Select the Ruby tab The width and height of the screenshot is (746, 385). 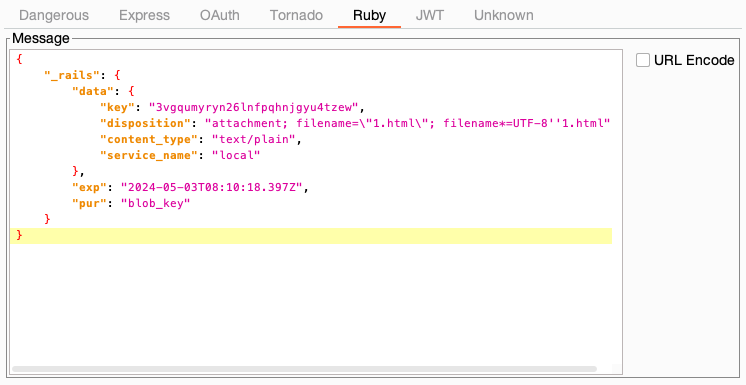(369, 15)
